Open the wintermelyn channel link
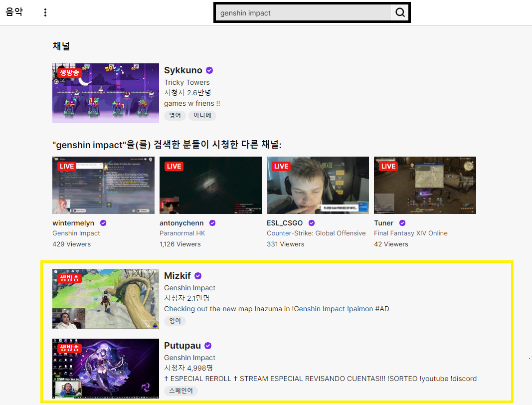Image resolution: width=532 pixels, height=405 pixels. pos(73,223)
